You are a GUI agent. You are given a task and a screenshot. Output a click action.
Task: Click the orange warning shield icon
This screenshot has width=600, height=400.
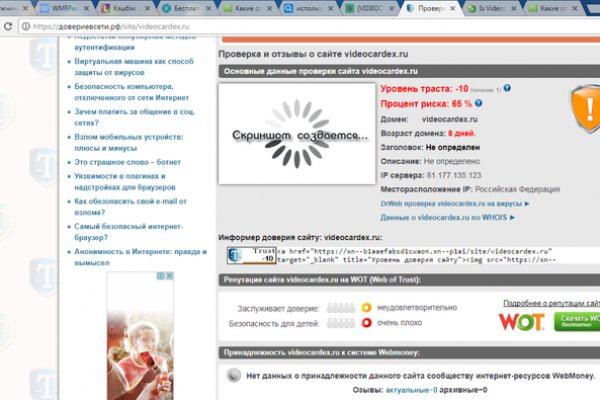coord(584,108)
